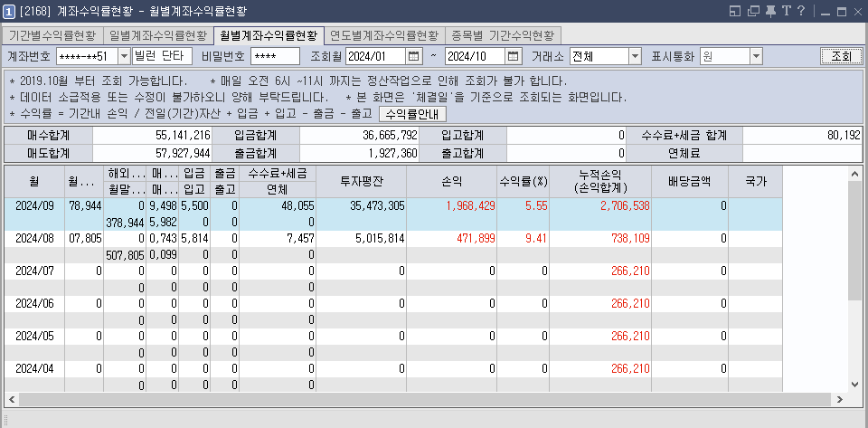868x428 pixels.
Task: Click the return rate 5.55
Action: [537, 206]
